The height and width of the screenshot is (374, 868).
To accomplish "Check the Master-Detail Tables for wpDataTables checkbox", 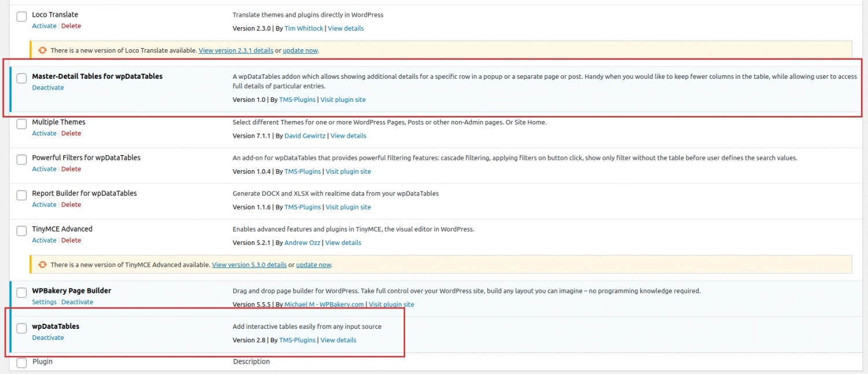I will [x=21, y=77].
